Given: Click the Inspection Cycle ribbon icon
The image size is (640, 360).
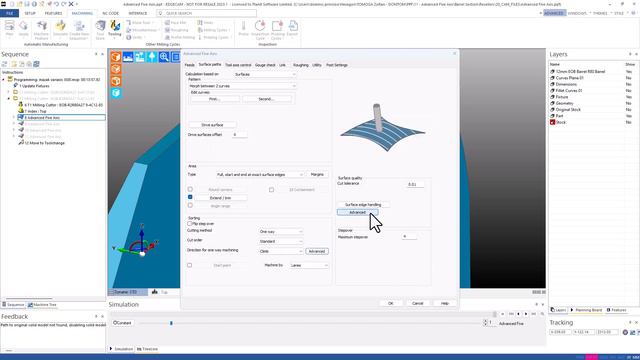Looking at the screenshot, I should 260,30.
